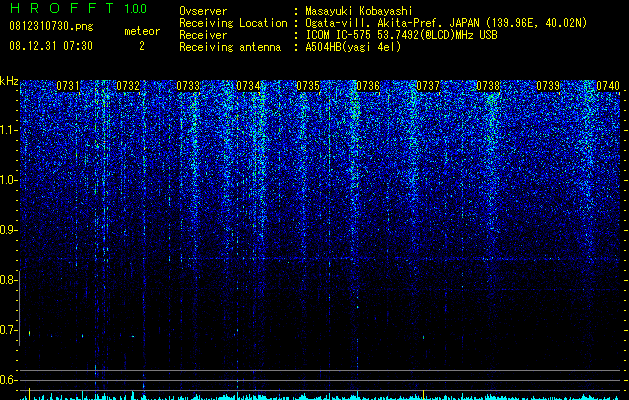Click the 0.6 kHz axis label
This screenshot has height=400, width=629.
pos(8,380)
